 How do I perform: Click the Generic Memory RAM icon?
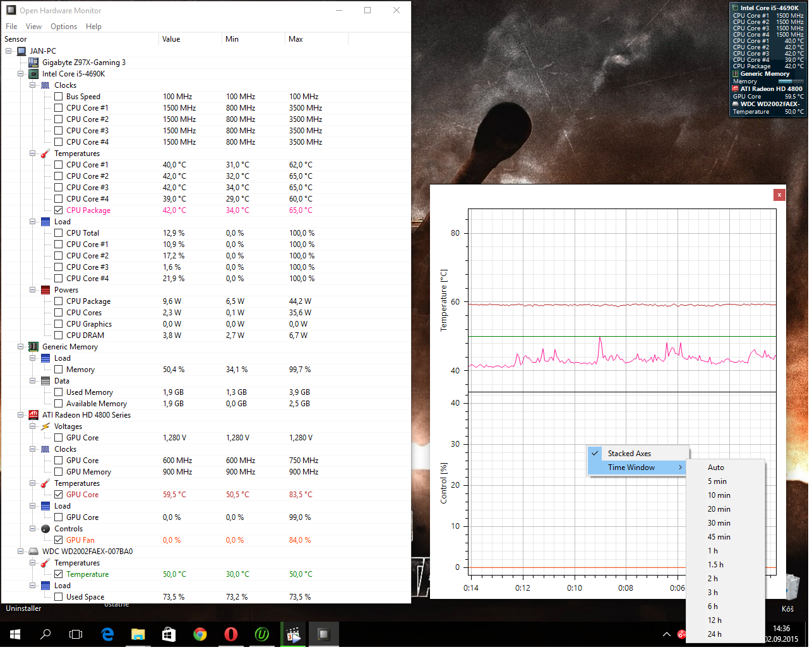pyautogui.click(x=33, y=347)
